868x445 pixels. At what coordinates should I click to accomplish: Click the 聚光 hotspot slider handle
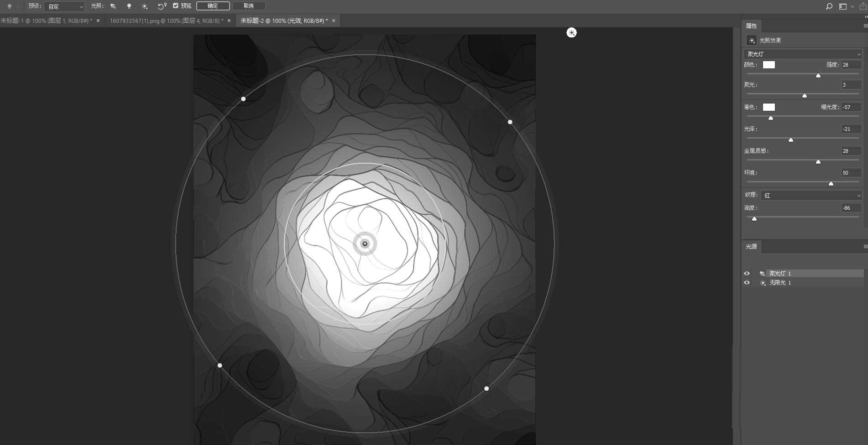click(805, 95)
